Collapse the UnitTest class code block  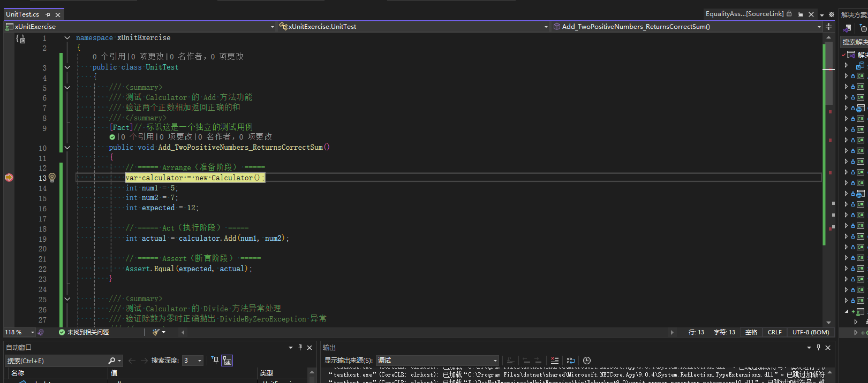[x=67, y=67]
